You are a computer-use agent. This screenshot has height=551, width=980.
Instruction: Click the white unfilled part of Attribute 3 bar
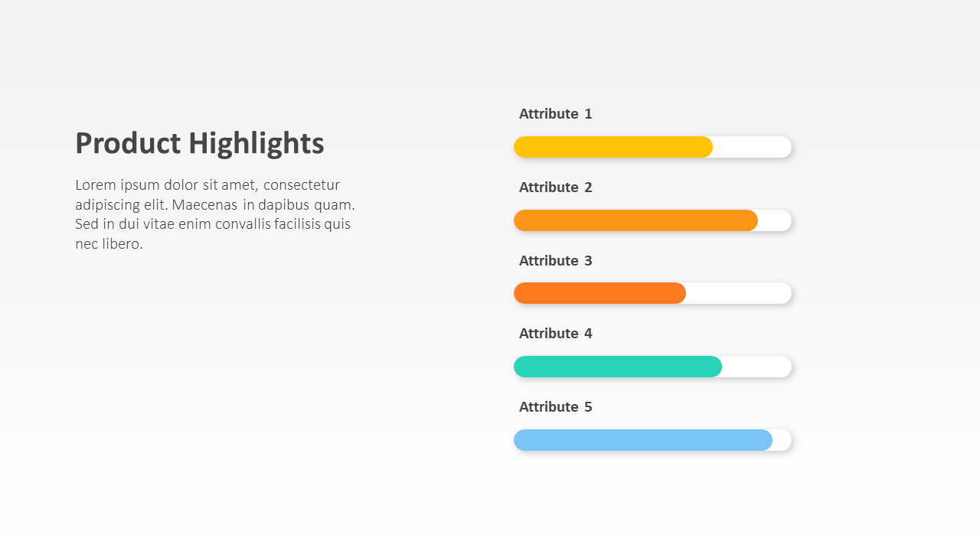(x=739, y=293)
